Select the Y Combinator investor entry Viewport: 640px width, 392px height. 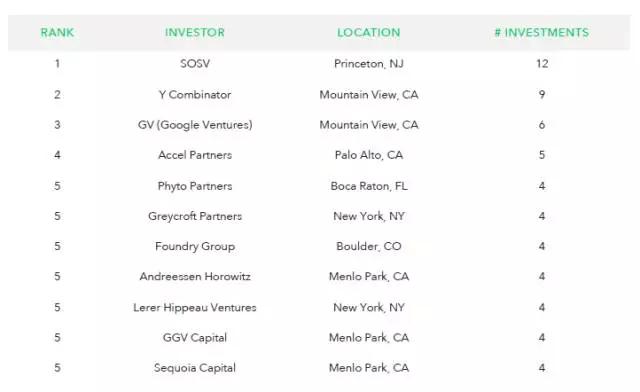pos(195,95)
